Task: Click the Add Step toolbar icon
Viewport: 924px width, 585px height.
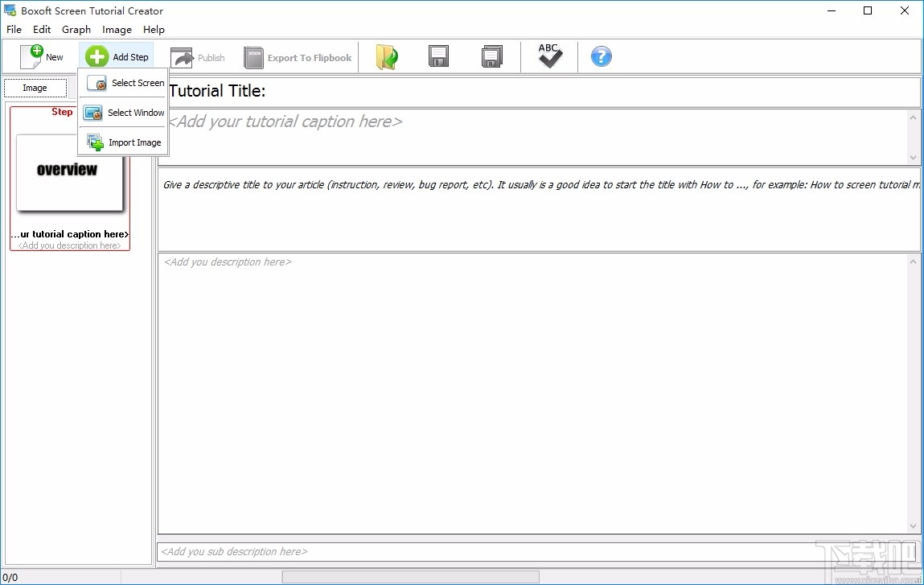Action: [x=117, y=56]
